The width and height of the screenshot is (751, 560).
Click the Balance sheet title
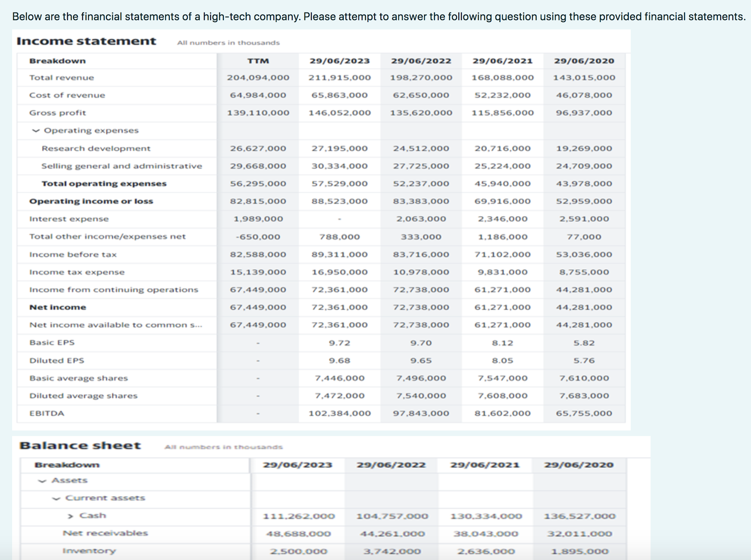[x=80, y=445]
